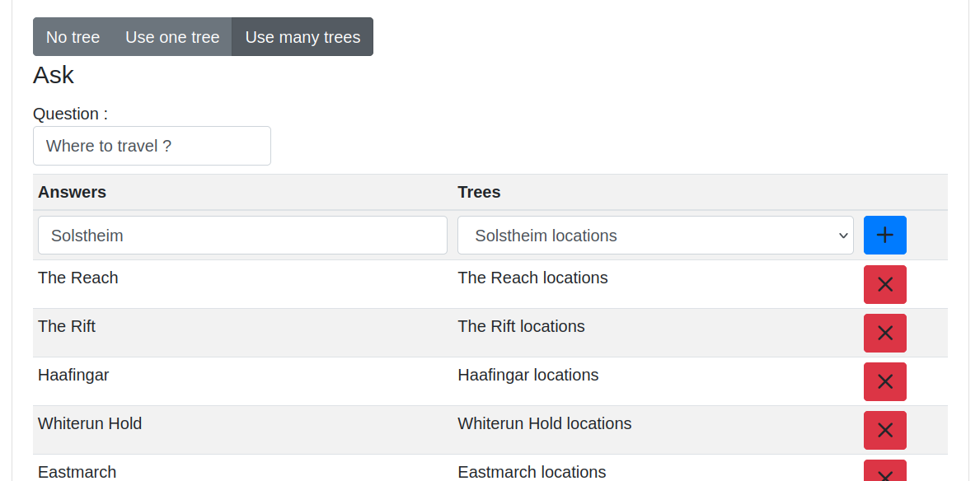
Task: Click the blue plus add answer button
Action: (884, 236)
